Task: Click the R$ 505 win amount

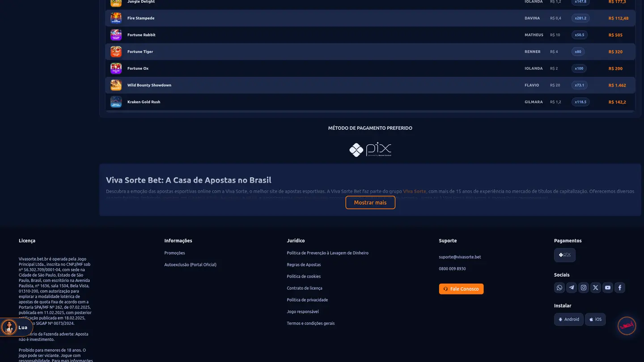Action: pos(615,35)
